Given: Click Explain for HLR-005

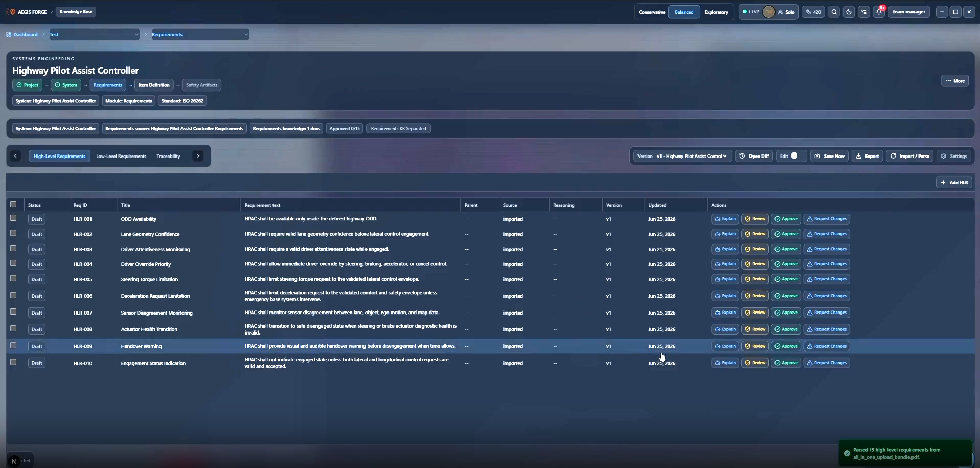Looking at the screenshot, I should pos(725,279).
